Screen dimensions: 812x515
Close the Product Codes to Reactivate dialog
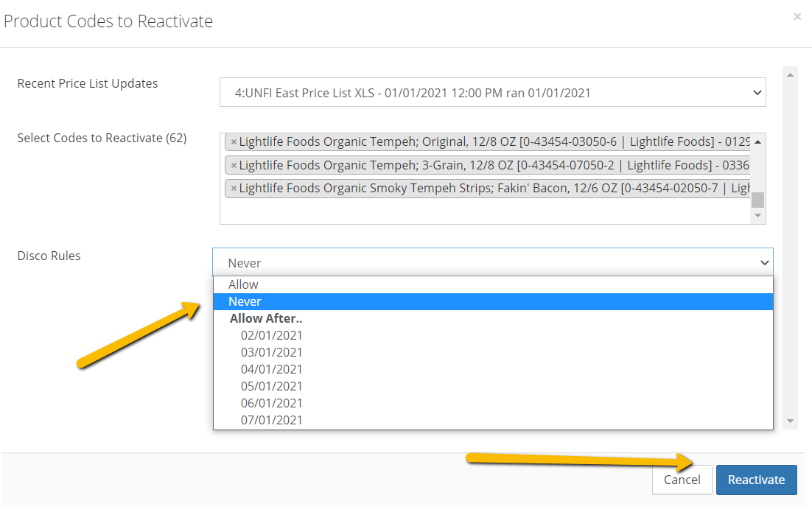point(797,17)
